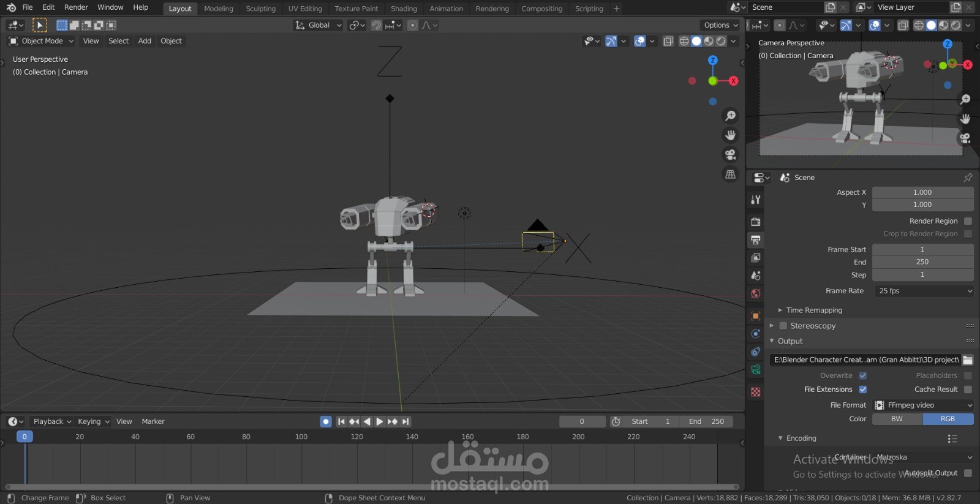Image resolution: width=980 pixels, height=504 pixels.
Task: Click the Aspect X value field
Action: coord(923,192)
